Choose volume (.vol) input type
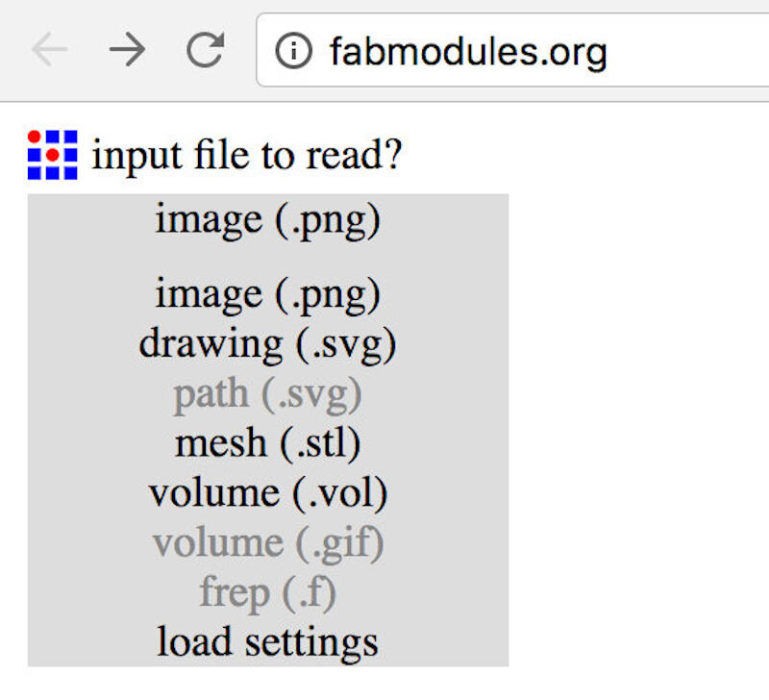769x700 pixels. (x=267, y=493)
